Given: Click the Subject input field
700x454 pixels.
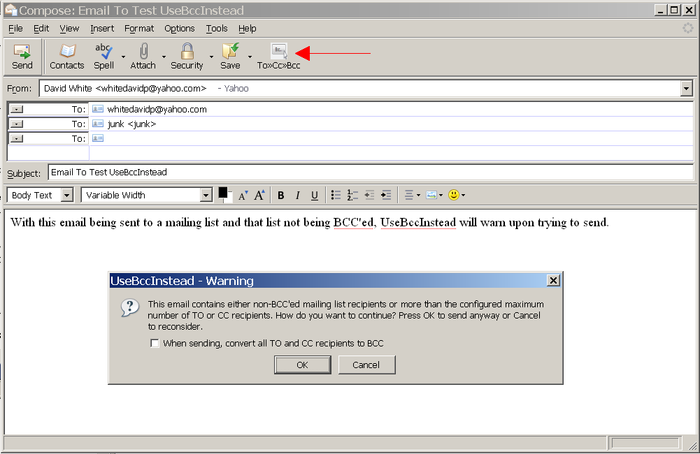Looking at the screenshot, I should pyautogui.click(x=370, y=172).
